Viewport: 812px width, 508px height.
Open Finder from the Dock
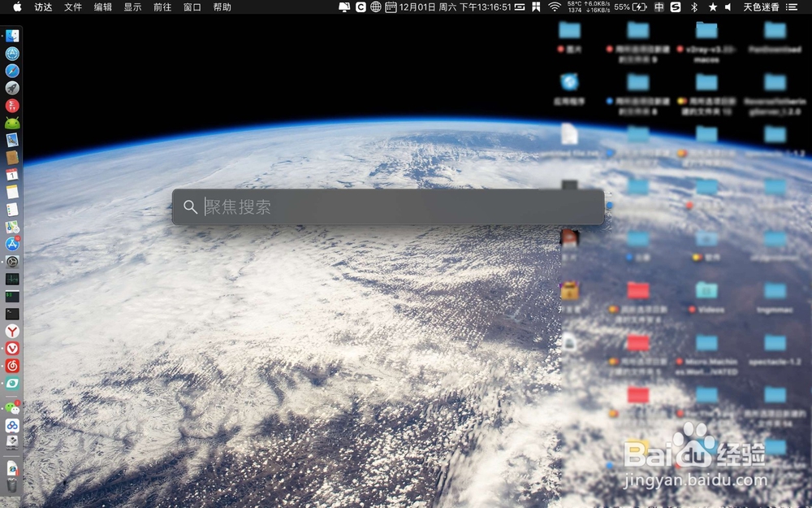(x=12, y=36)
